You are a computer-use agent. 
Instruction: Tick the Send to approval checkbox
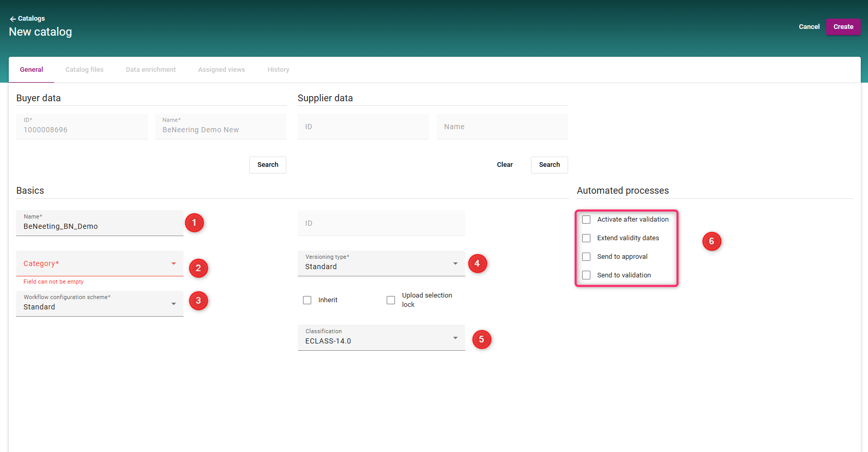point(586,257)
